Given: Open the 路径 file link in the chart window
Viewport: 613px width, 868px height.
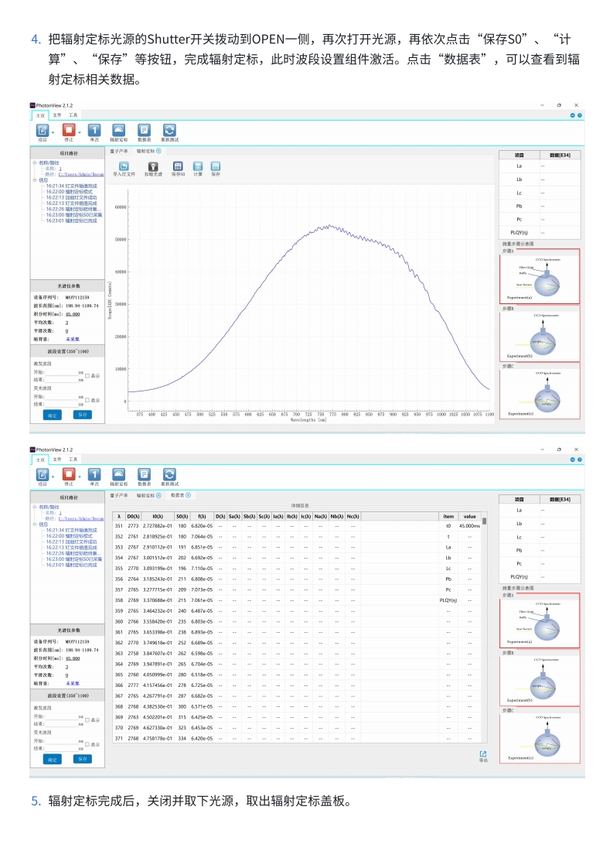Looking at the screenshot, I should 80,174.
